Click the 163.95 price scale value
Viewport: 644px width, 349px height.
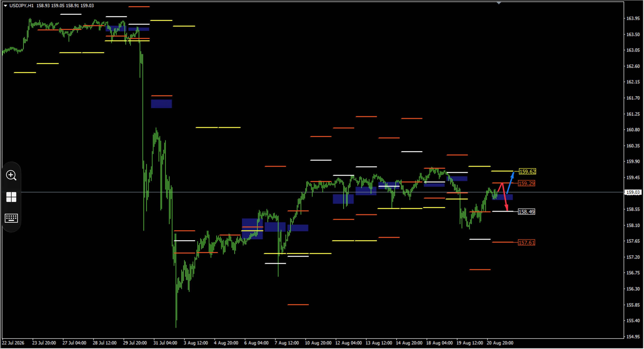[x=633, y=19]
